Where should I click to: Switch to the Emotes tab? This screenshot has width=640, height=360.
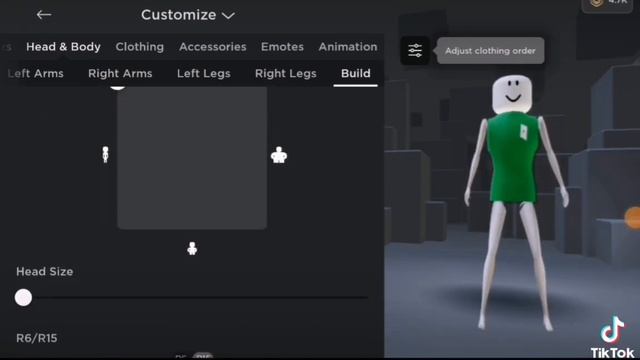point(282,47)
